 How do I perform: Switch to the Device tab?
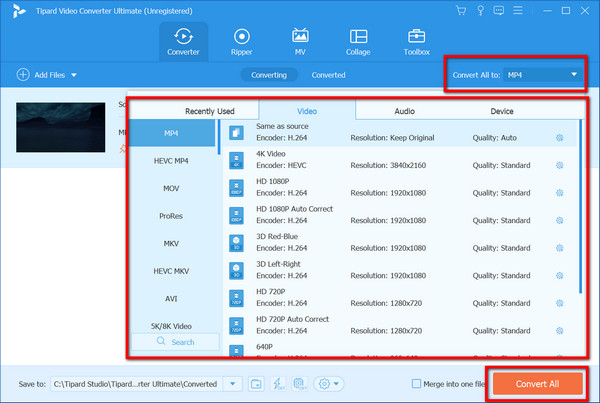tap(502, 111)
